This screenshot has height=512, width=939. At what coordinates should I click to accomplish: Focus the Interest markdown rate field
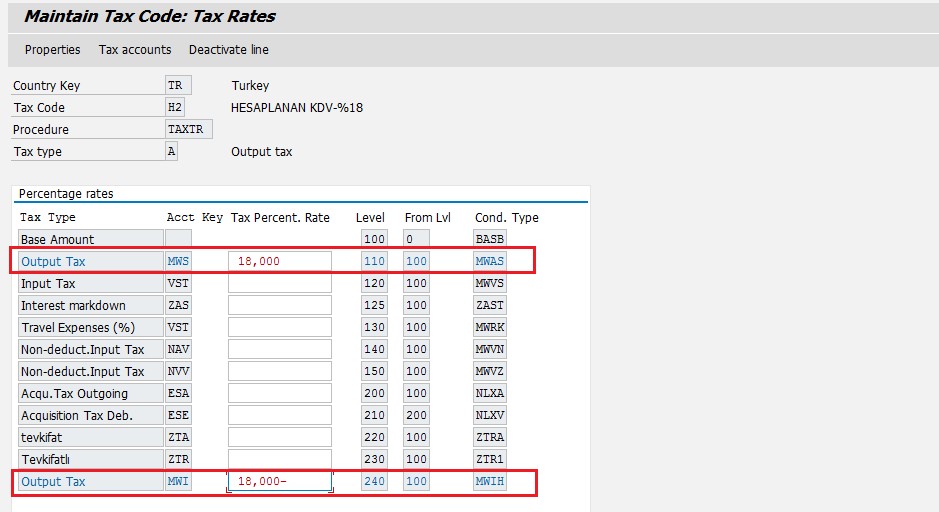[x=280, y=305]
